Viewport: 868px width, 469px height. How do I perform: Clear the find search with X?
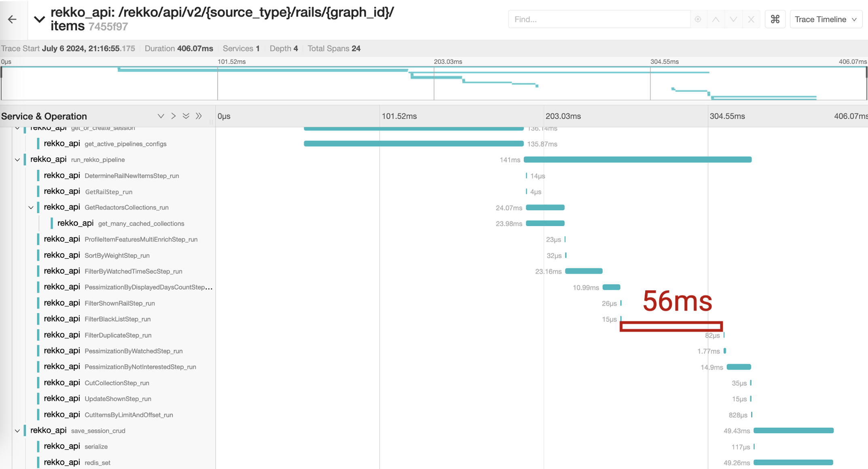tap(751, 19)
